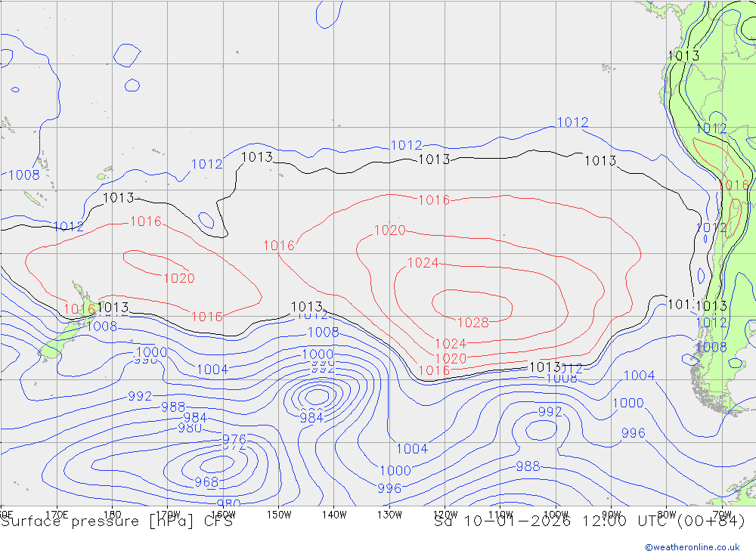Click the 180 longitude axis label
The image size is (756, 554).
[113, 515]
